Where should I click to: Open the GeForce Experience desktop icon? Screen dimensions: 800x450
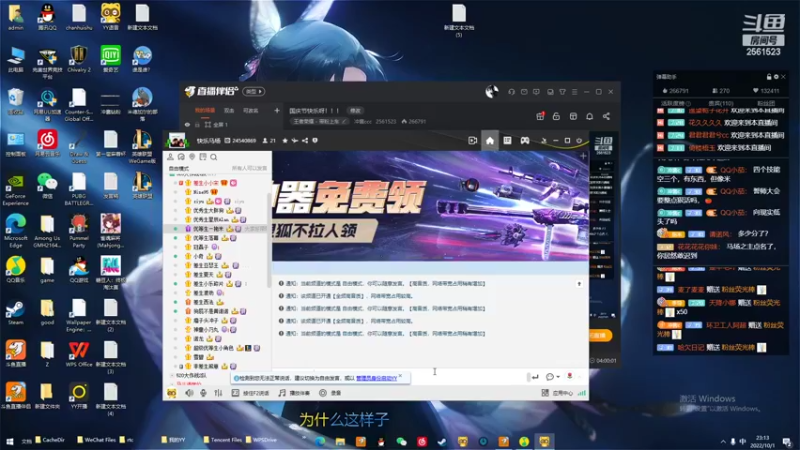tap(15, 189)
